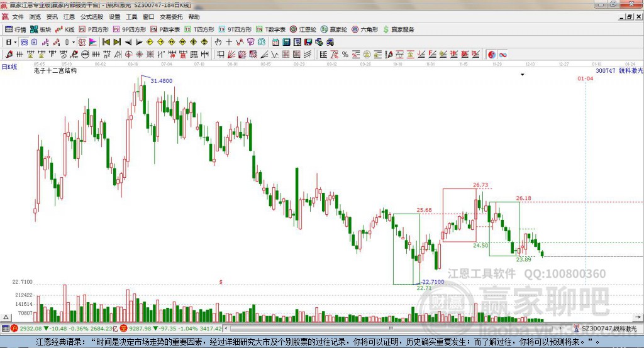The height and width of the screenshot is (348, 644).
Task: Open the 帮助 menu
Action: click(194, 17)
